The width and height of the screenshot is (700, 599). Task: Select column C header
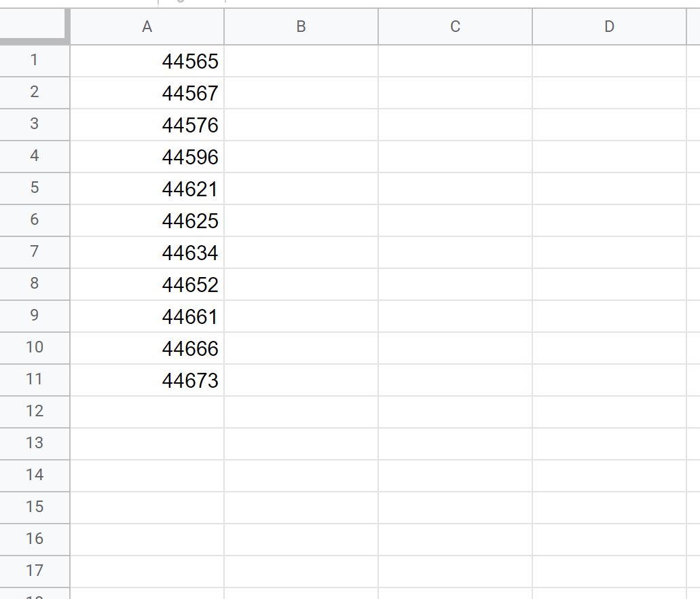pos(455,26)
